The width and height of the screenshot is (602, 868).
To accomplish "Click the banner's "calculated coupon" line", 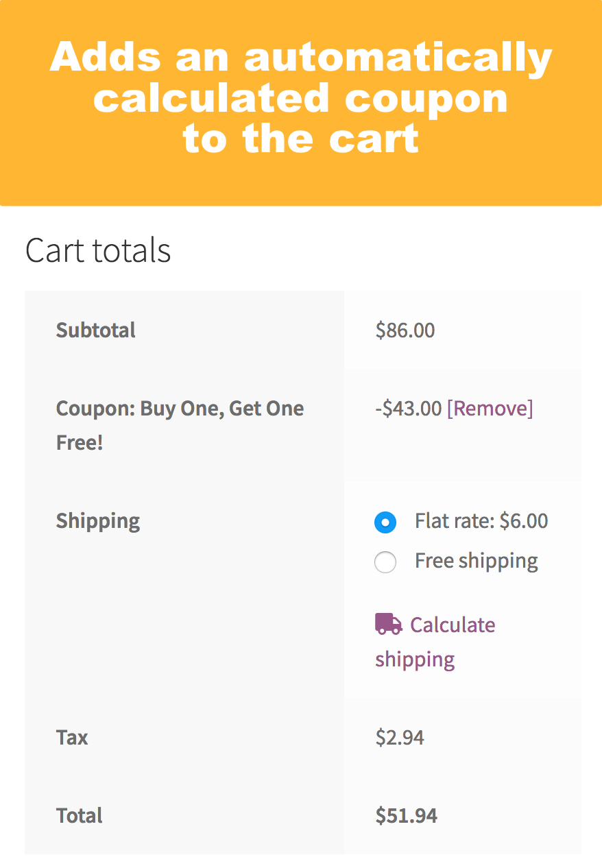I will pos(301,98).
